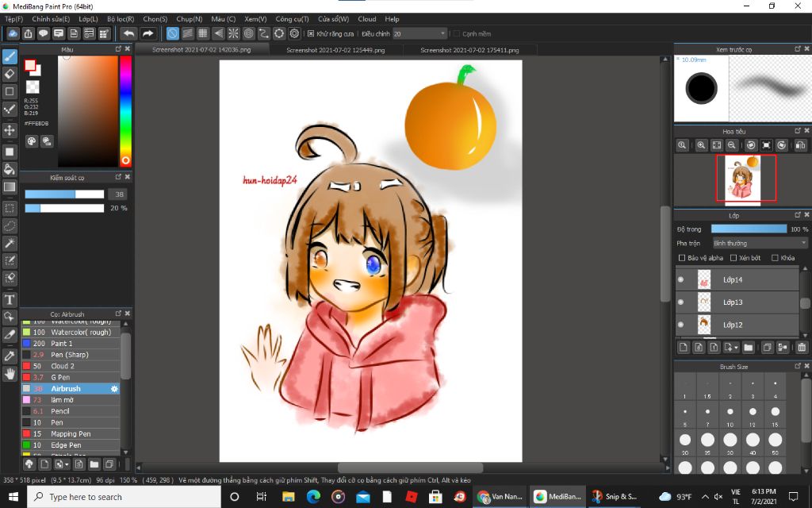Choose brush size 10 preset
Image resolution: width=812 pixels, height=508 pixels.
coord(730,415)
